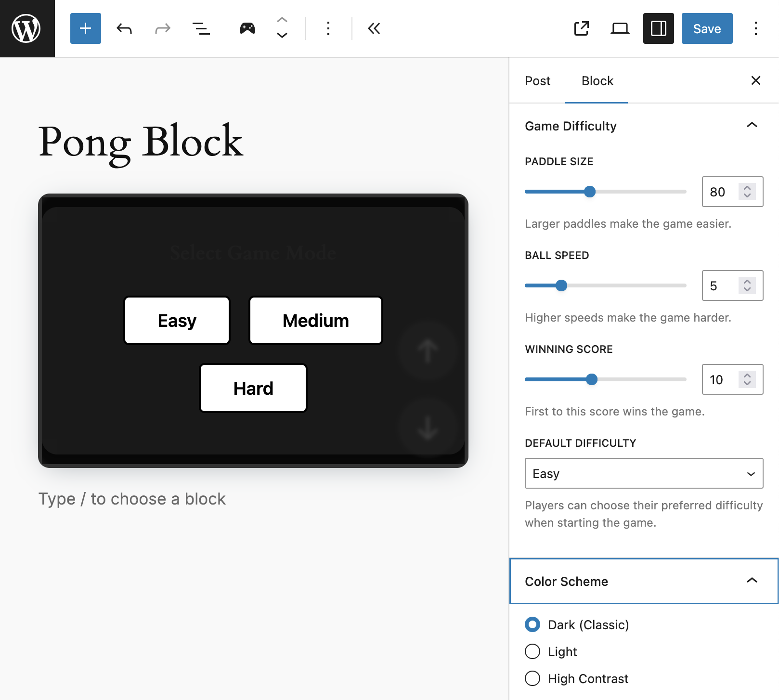The height and width of the screenshot is (700, 779).
Task: Adjust the Winning Score slider
Action: point(605,379)
